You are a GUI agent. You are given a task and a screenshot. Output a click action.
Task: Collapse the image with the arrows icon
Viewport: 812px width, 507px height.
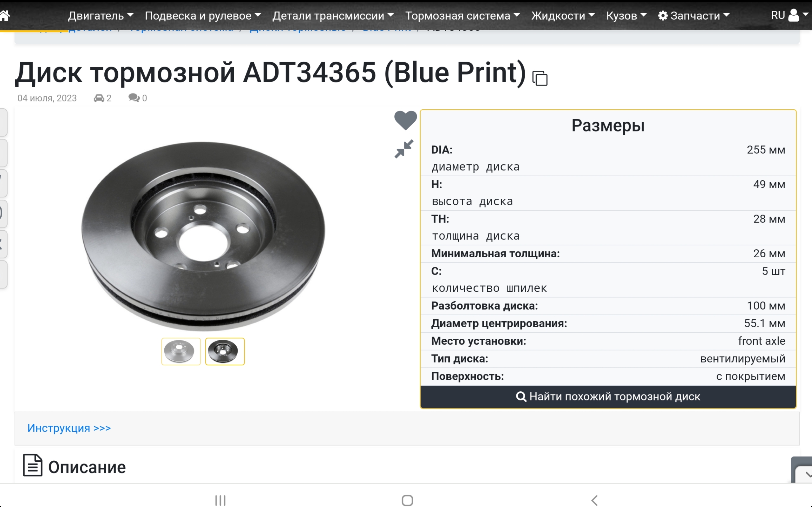tap(404, 149)
